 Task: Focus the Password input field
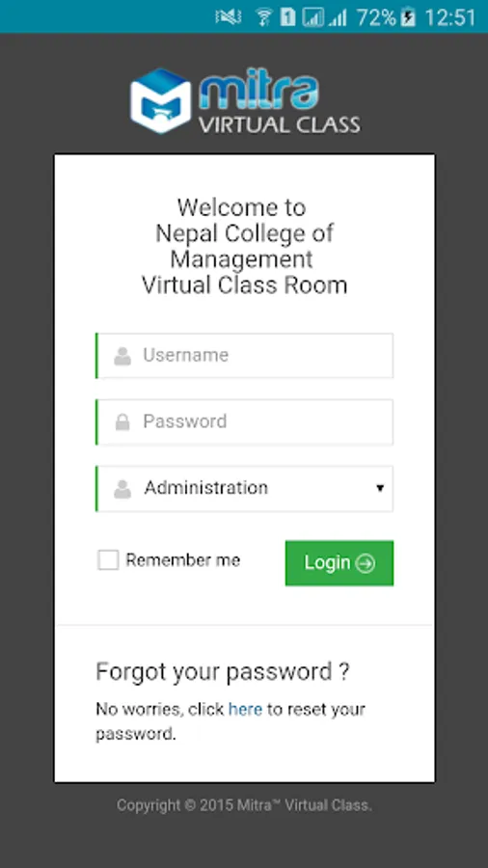click(245, 421)
